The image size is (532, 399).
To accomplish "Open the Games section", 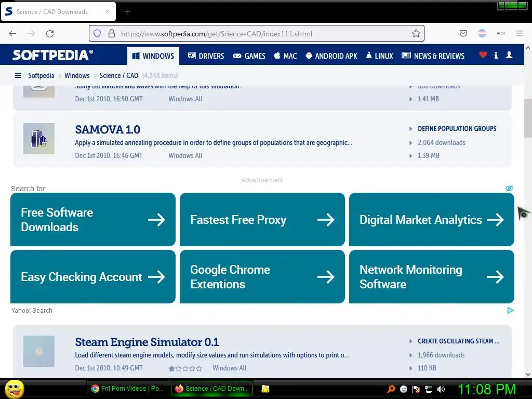I will 249,56.
